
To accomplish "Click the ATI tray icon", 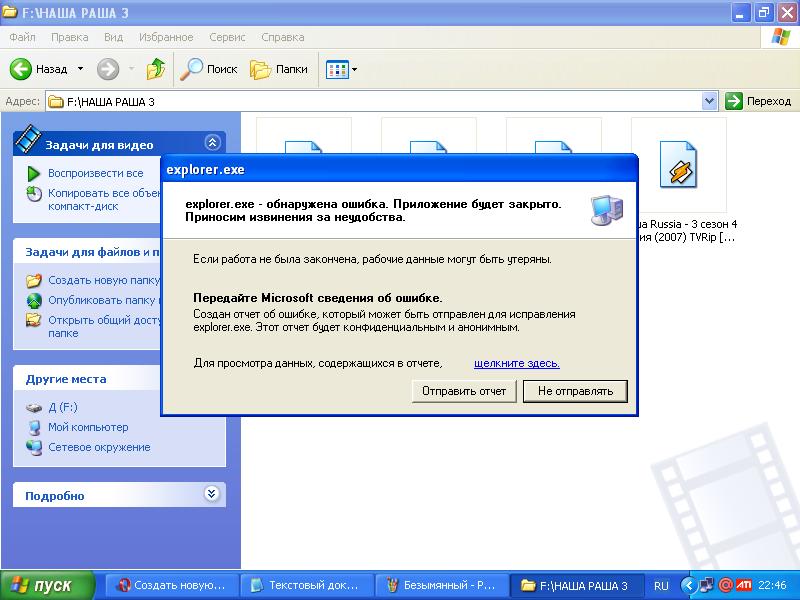I will click(x=743, y=585).
